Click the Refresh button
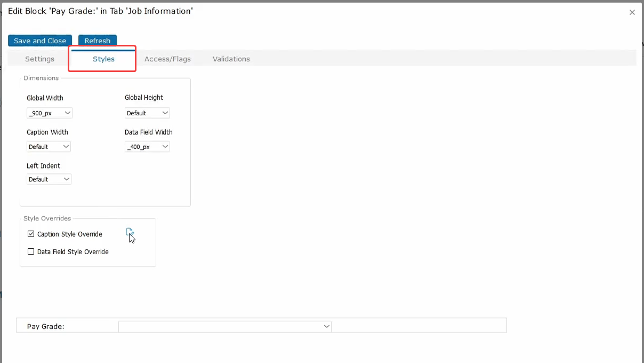The width and height of the screenshot is (644, 363). click(97, 41)
